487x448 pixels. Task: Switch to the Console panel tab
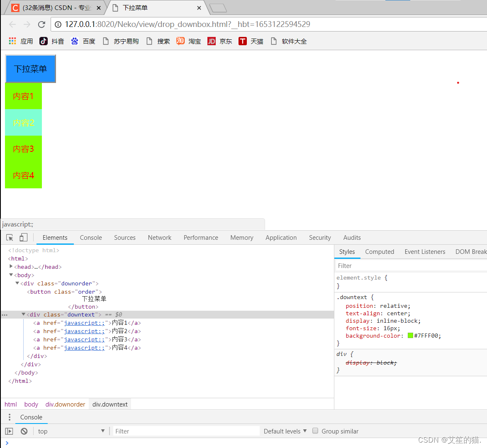coord(91,238)
